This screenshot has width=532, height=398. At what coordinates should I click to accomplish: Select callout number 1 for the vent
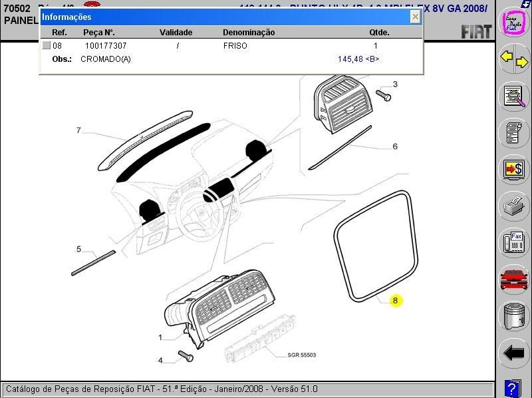160,337
